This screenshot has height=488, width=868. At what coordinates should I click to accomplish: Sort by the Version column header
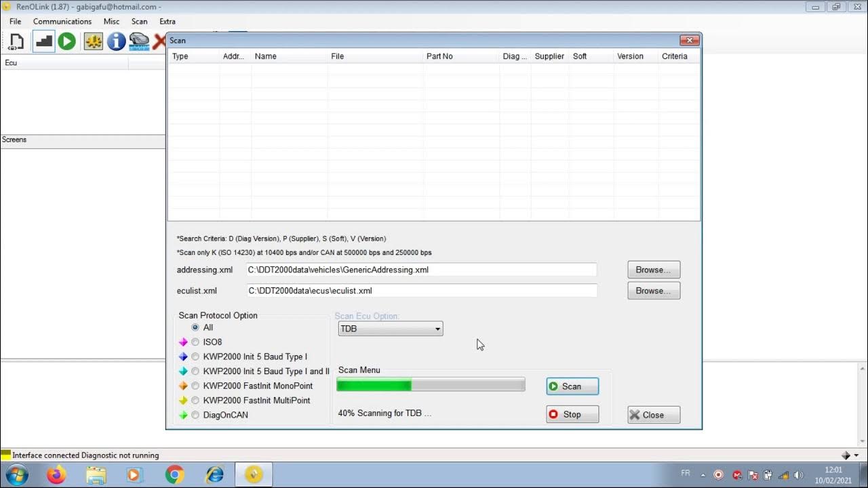635,56
